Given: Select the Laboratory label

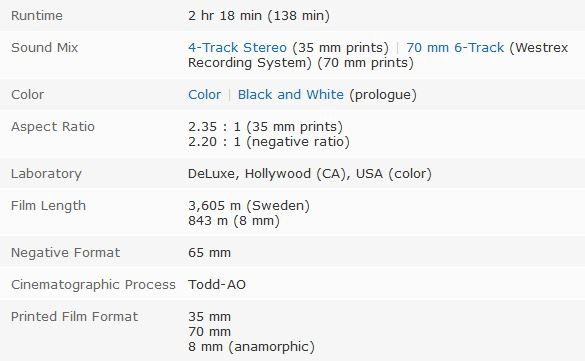Looking at the screenshot, I should coord(46,174).
